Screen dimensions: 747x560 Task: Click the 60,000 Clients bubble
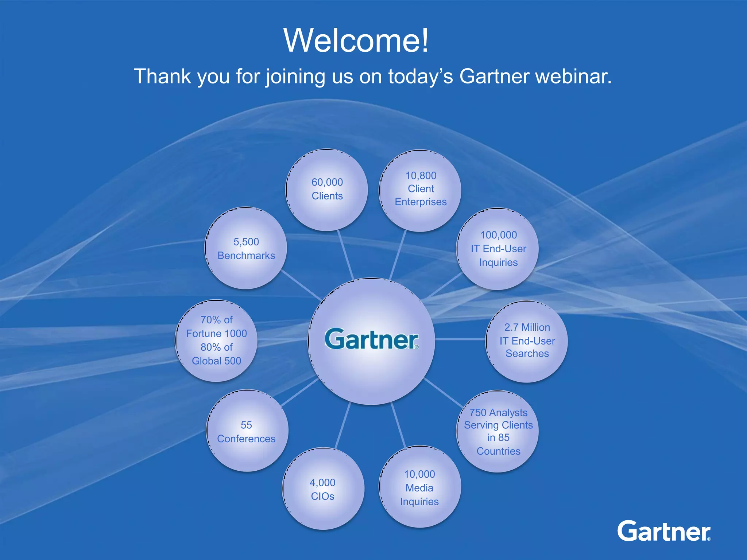tap(327, 190)
